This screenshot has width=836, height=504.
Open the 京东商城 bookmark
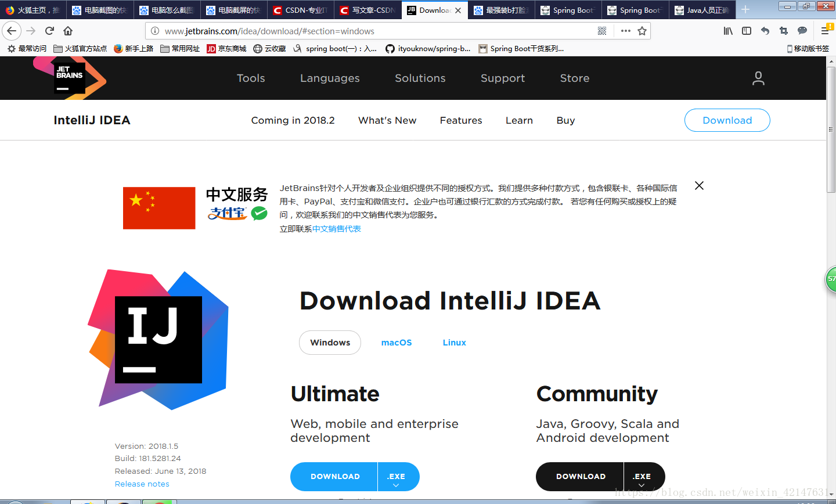coord(226,49)
